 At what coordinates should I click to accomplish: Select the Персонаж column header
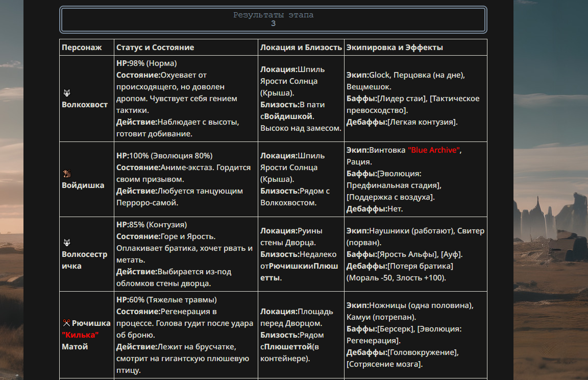[82, 47]
